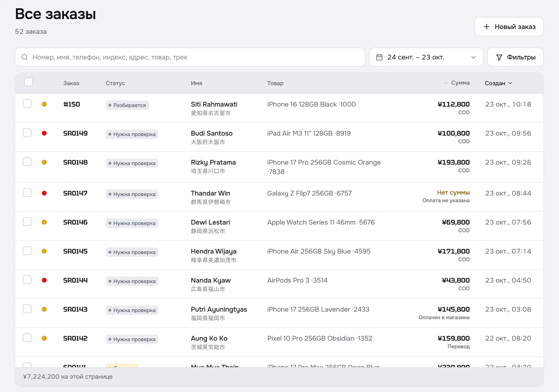This screenshot has height=392, width=559.
Task: Click the Имя column header
Action: pyautogui.click(x=196, y=83)
